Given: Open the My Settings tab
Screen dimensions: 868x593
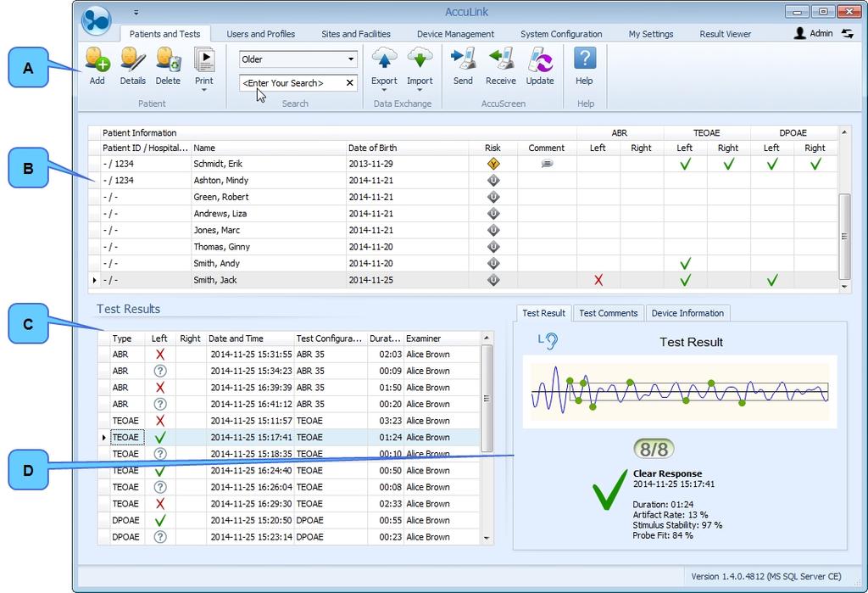Looking at the screenshot, I should [651, 34].
